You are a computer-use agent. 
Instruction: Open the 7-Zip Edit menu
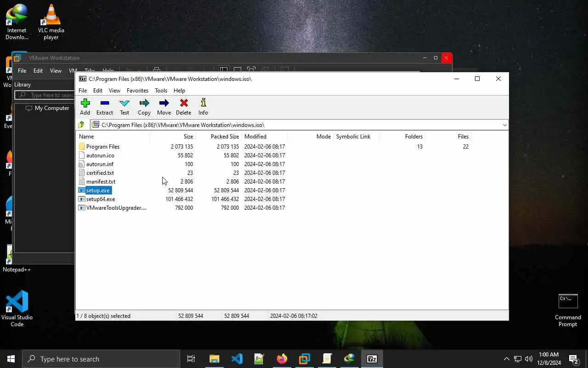pos(98,90)
